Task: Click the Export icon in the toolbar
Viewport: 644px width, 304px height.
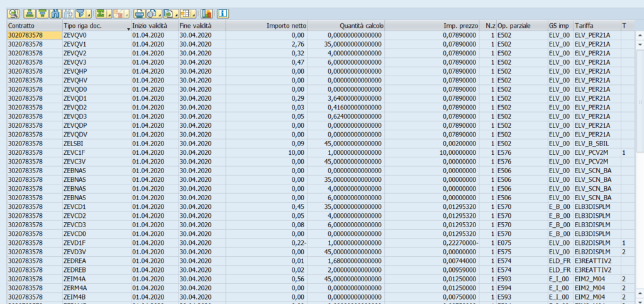Action: coord(169,14)
